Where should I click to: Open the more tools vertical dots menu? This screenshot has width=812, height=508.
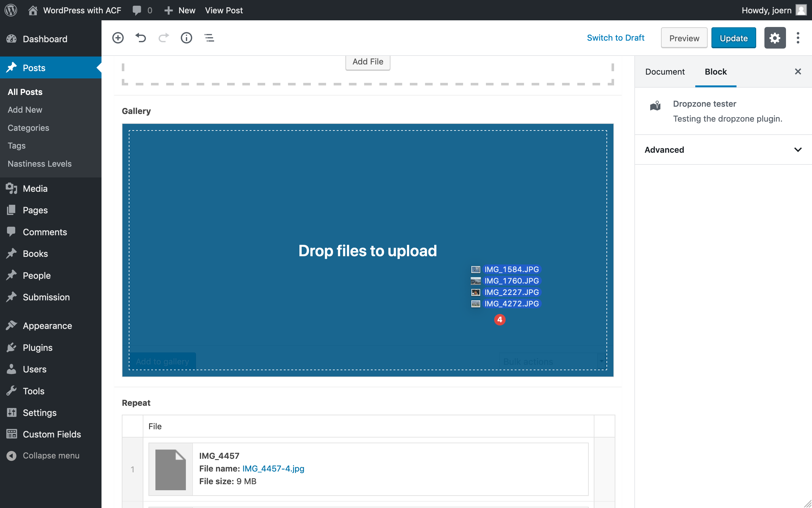point(798,38)
